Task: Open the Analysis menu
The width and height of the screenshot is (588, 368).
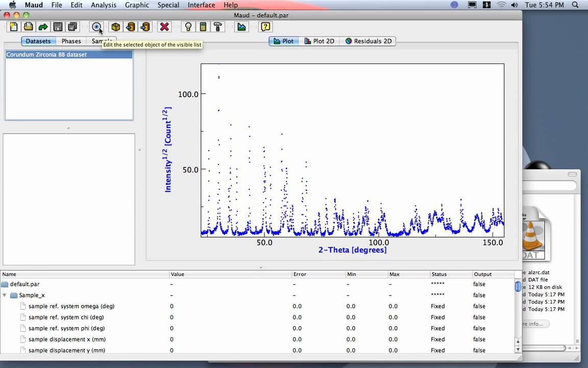Action: coord(104,5)
